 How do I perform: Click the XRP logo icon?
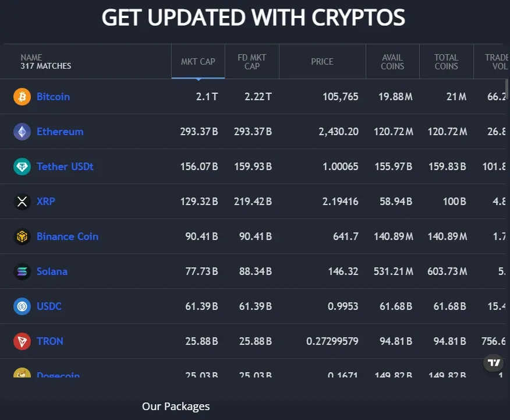tap(22, 202)
